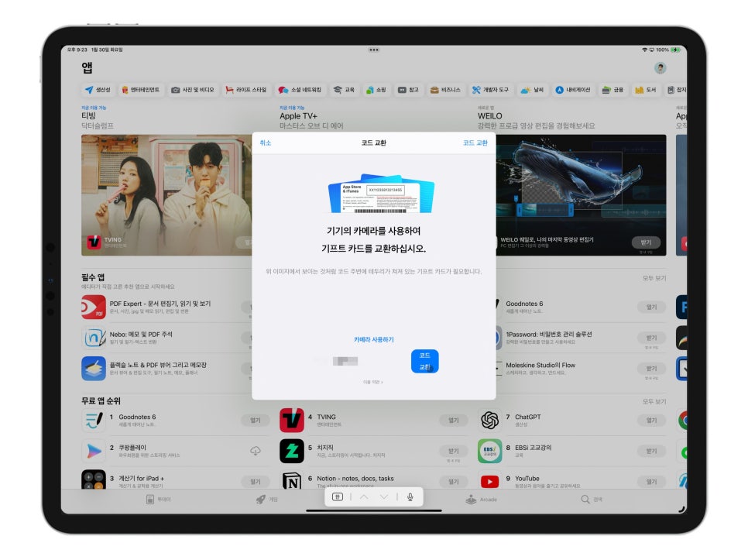Tap the blue 코드 교환 button beside the code field
Viewport: 748px width, 560px height.
point(424,361)
